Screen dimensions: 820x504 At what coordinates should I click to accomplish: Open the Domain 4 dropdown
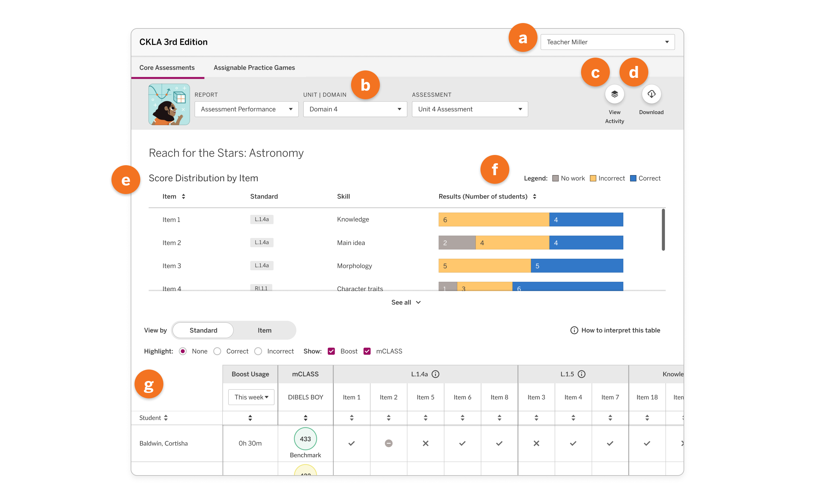click(x=355, y=109)
